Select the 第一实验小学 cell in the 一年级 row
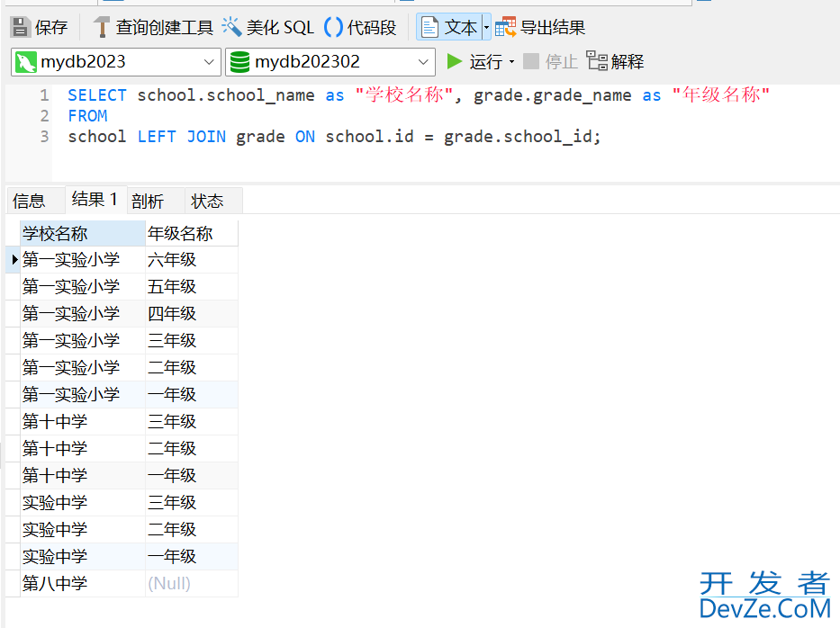 [83, 395]
